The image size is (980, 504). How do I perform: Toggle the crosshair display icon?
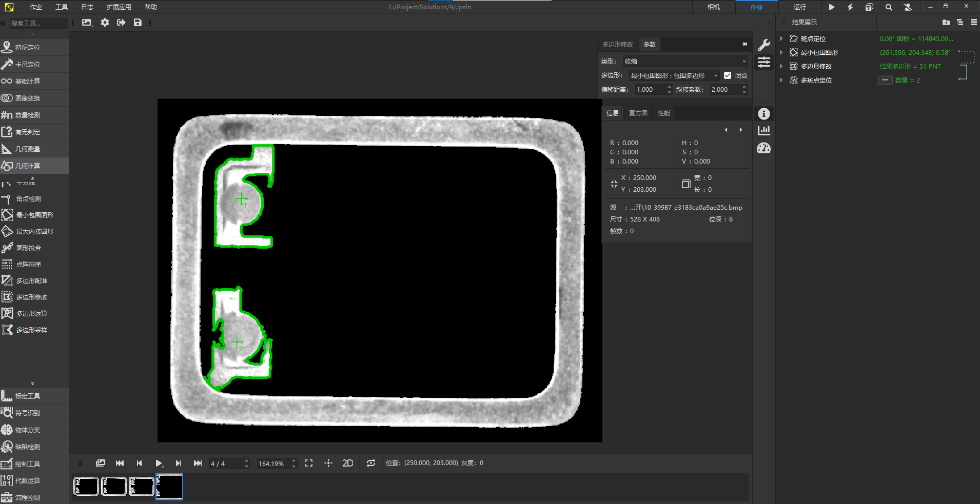328,463
